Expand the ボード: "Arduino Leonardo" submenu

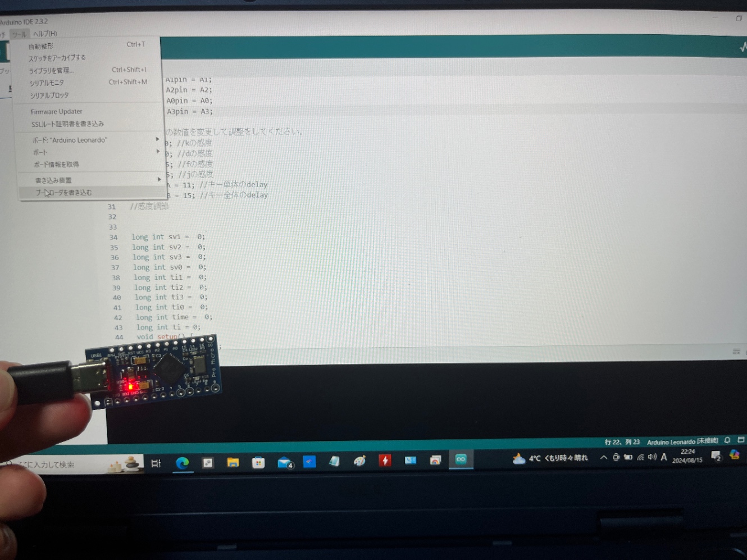tap(90, 140)
